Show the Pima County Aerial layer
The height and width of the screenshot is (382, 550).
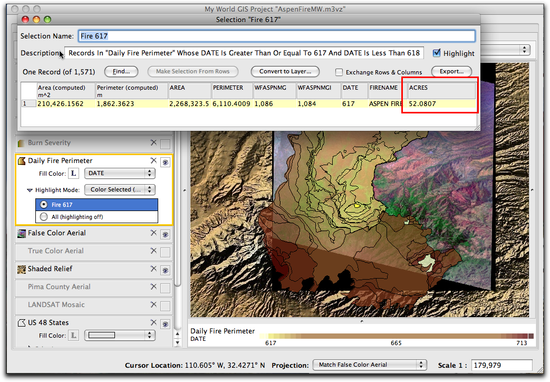165,288
